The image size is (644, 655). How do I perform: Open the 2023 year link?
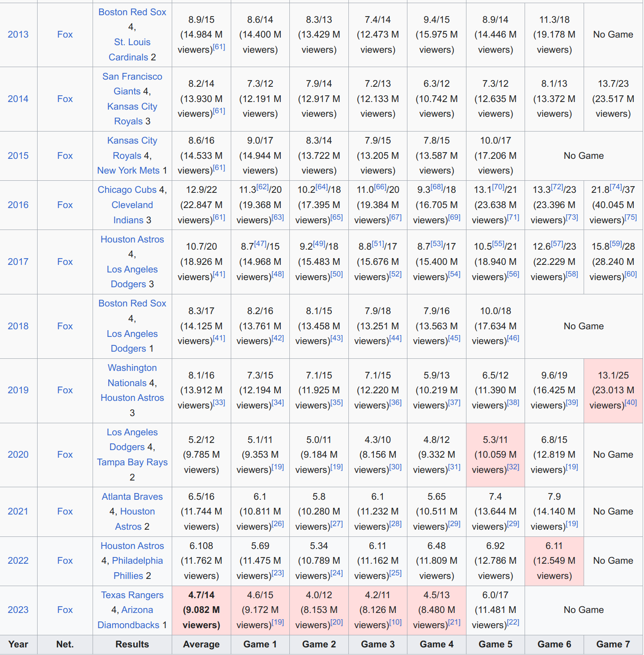(18, 610)
